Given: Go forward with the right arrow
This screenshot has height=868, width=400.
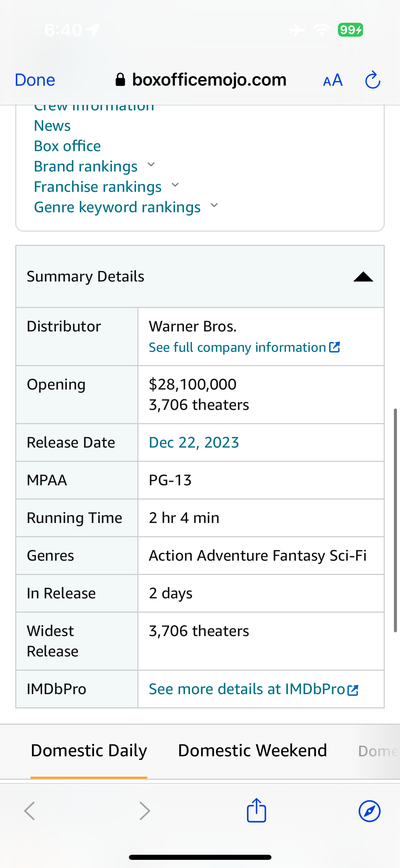Looking at the screenshot, I should [x=145, y=811].
